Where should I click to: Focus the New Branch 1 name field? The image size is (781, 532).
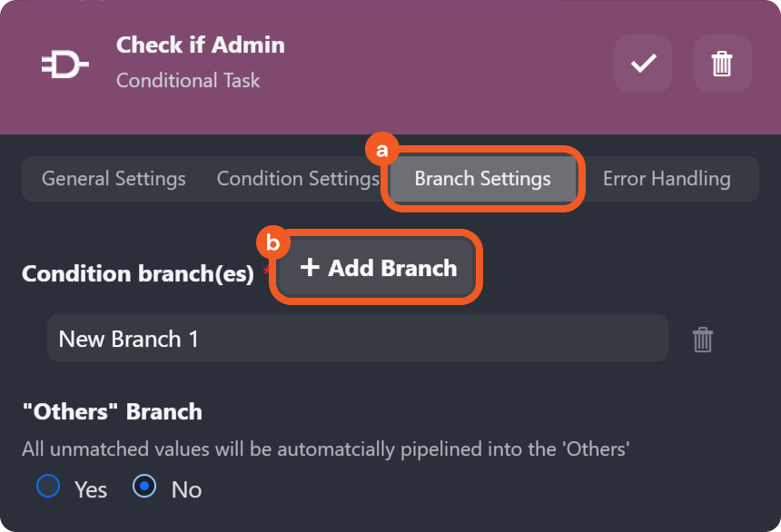pyautogui.click(x=357, y=339)
